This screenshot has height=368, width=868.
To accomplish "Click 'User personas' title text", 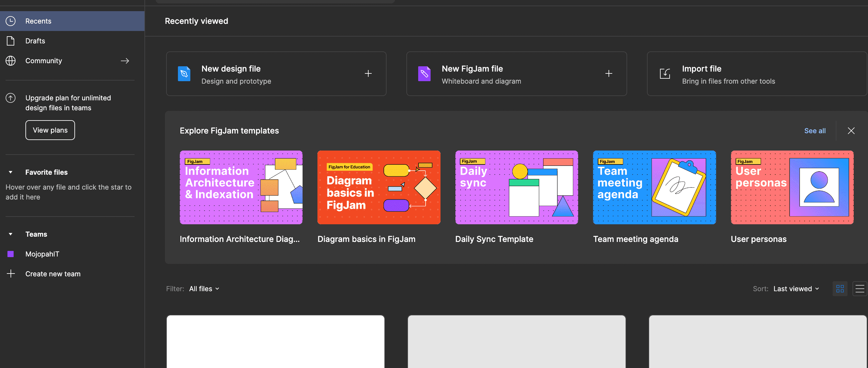I will tap(759, 239).
